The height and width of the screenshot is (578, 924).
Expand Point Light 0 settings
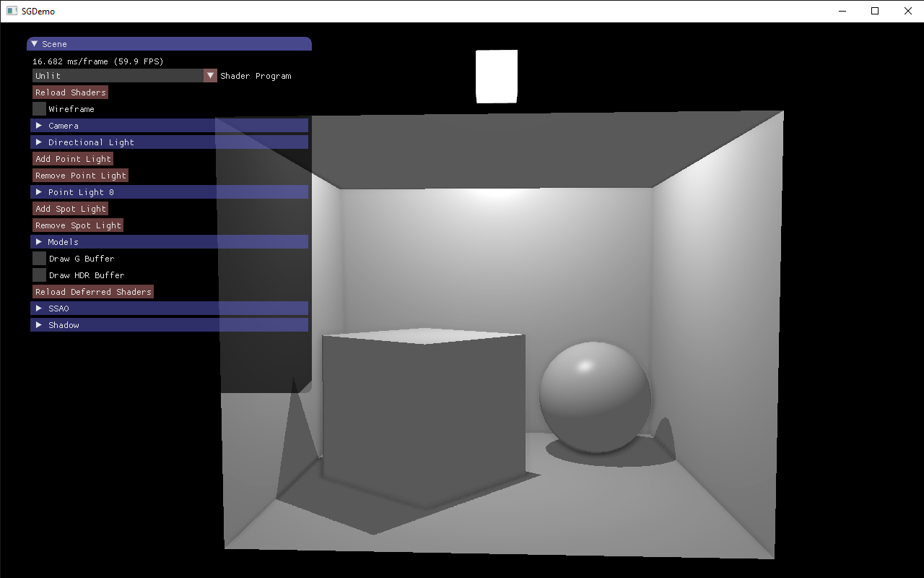[169, 192]
